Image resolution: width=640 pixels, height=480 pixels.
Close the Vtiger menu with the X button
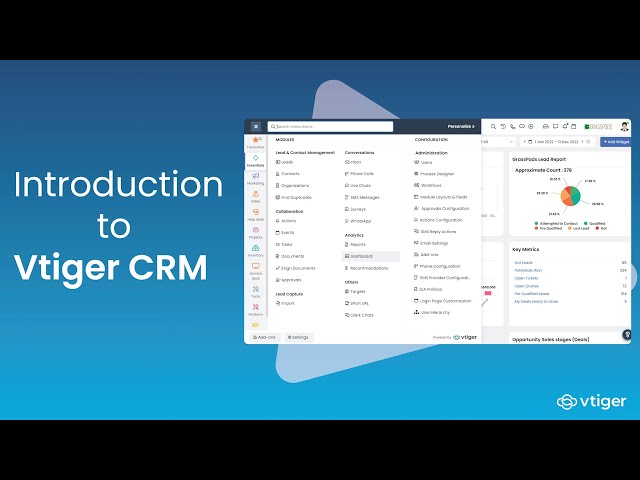click(256, 127)
